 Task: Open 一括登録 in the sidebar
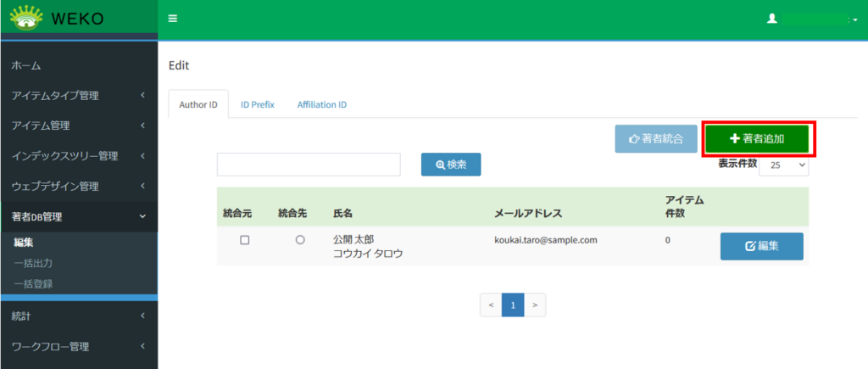point(34,283)
